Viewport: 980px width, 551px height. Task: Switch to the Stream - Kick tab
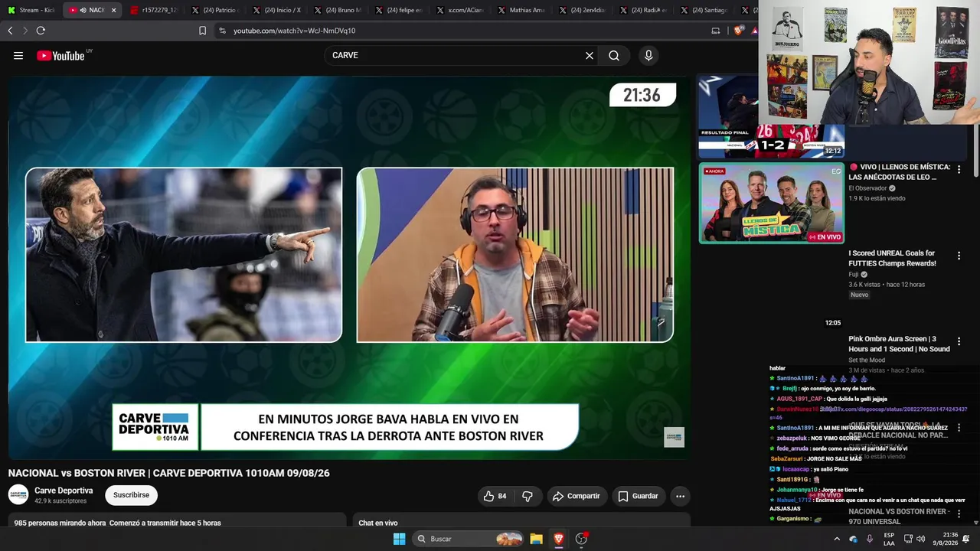(x=31, y=10)
